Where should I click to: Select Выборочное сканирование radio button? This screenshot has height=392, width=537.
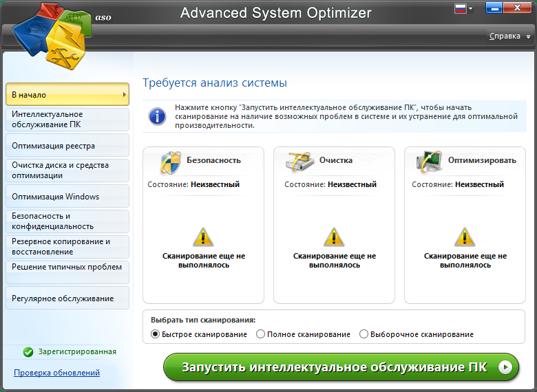coord(364,334)
